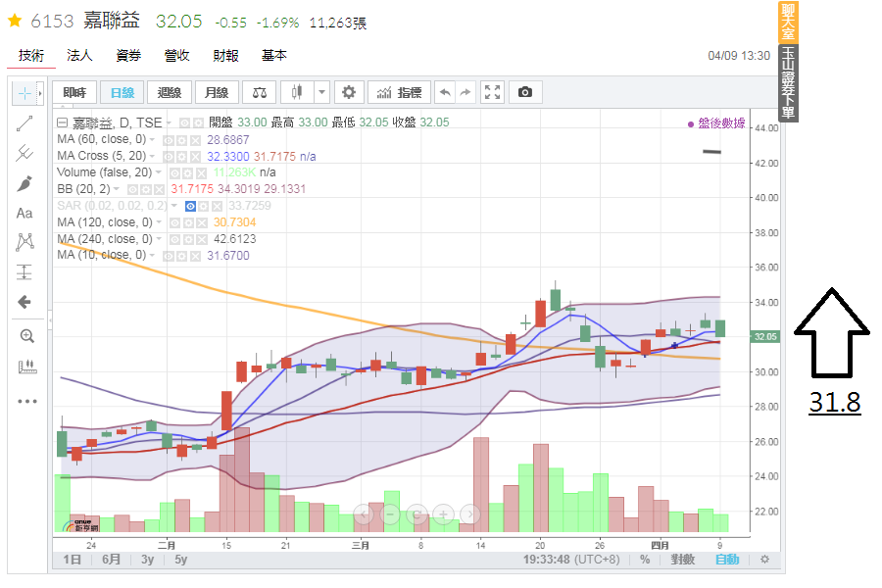Screen dimensions: 882x588
Task: Show the hidden SAR indicator
Action: click(x=191, y=206)
